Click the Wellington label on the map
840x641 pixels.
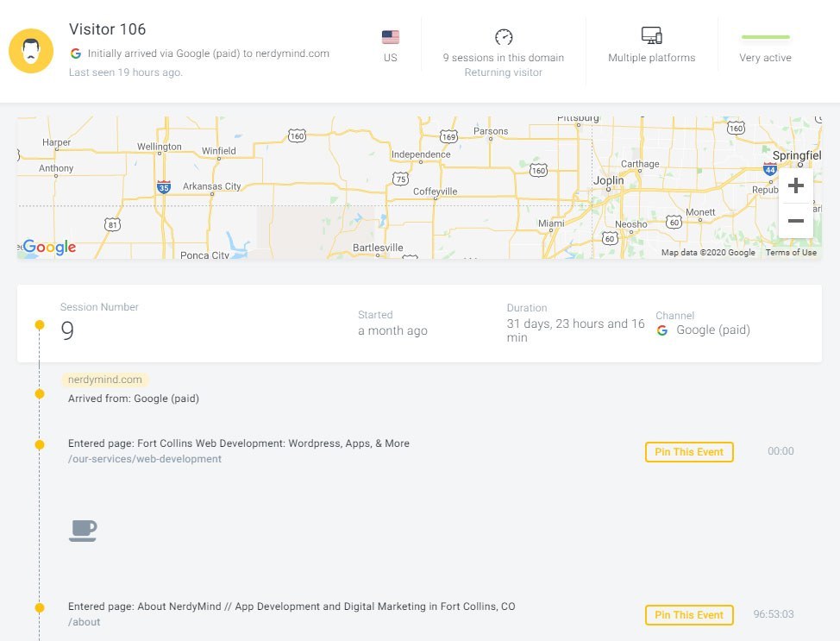point(159,147)
